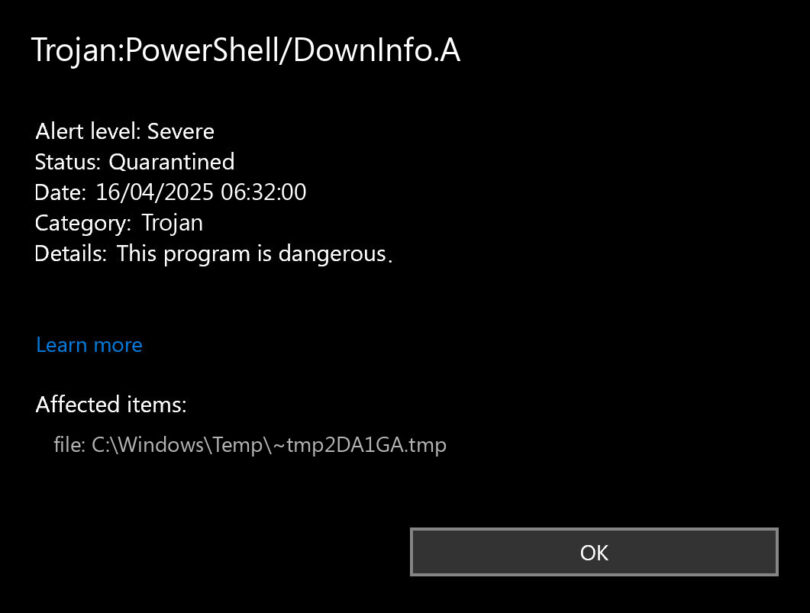
Task: Select the Trojan:PowerShell/DownInfo.A title text
Action: (x=247, y=50)
